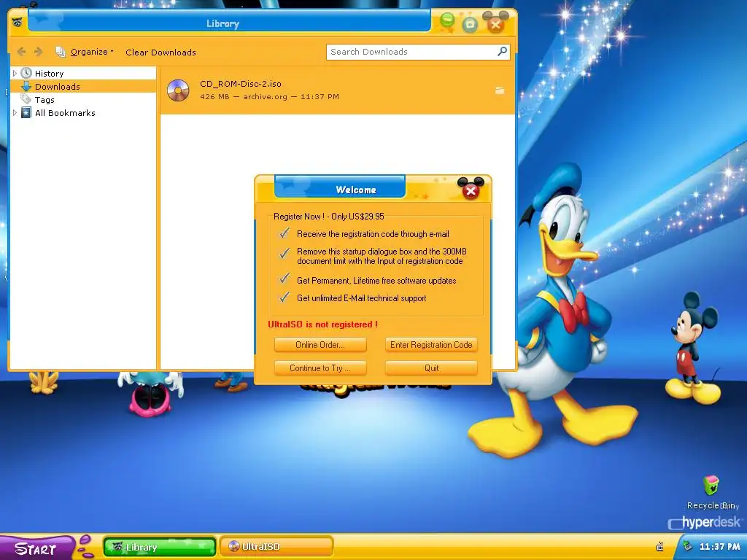Click Clear Downloads in Library toolbar
The image size is (747, 560).
[x=160, y=52]
